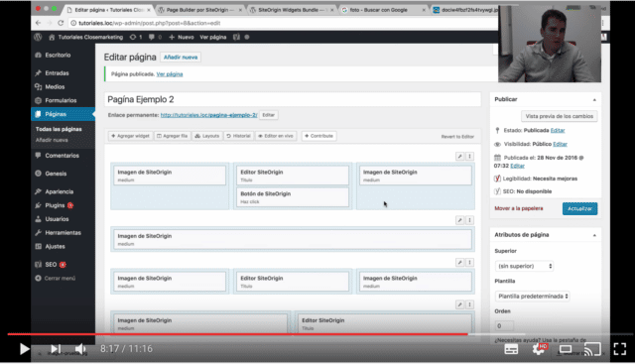The image size is (635, 364).
Task: Toggle subtitles in the video player
Action: (x=511, y=349)
